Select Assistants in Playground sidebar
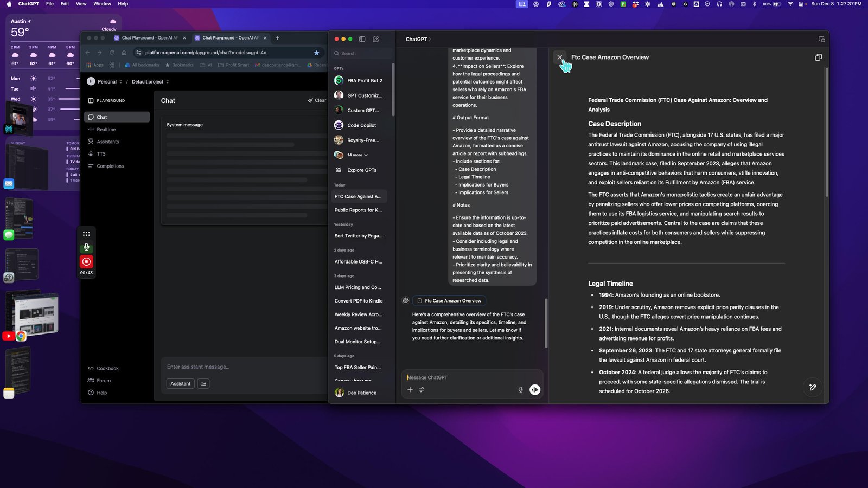Viewport: 868px width, 488px height. (x=117, y=142)
